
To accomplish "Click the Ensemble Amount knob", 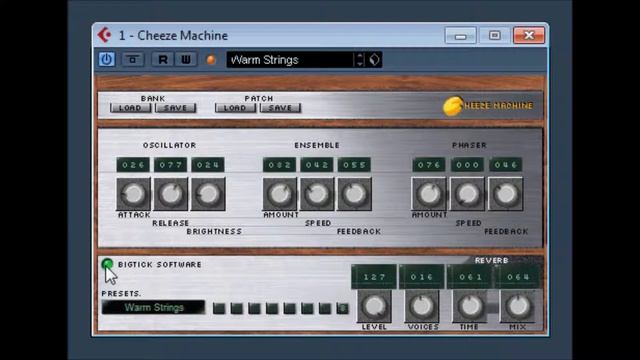I will tap(280, 194).
